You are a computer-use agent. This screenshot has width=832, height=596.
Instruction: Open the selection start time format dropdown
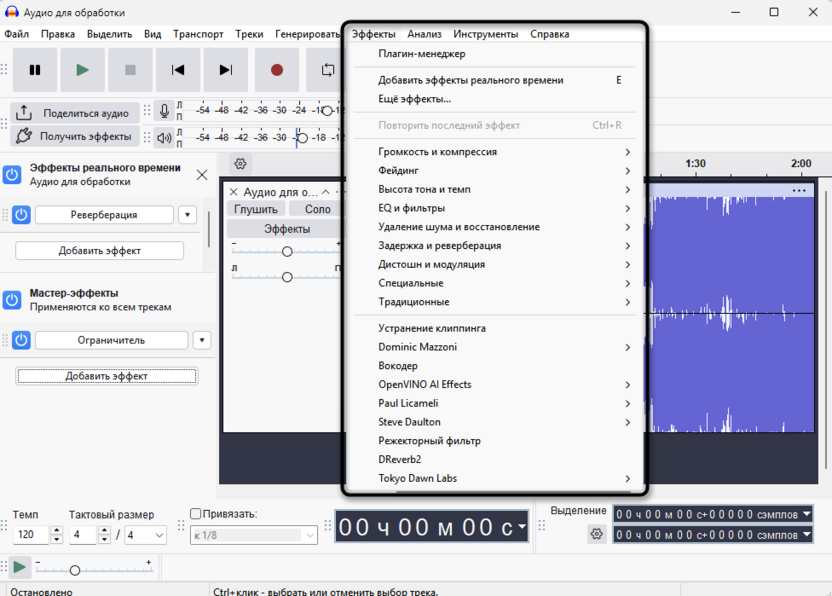(x=807, y=514)
